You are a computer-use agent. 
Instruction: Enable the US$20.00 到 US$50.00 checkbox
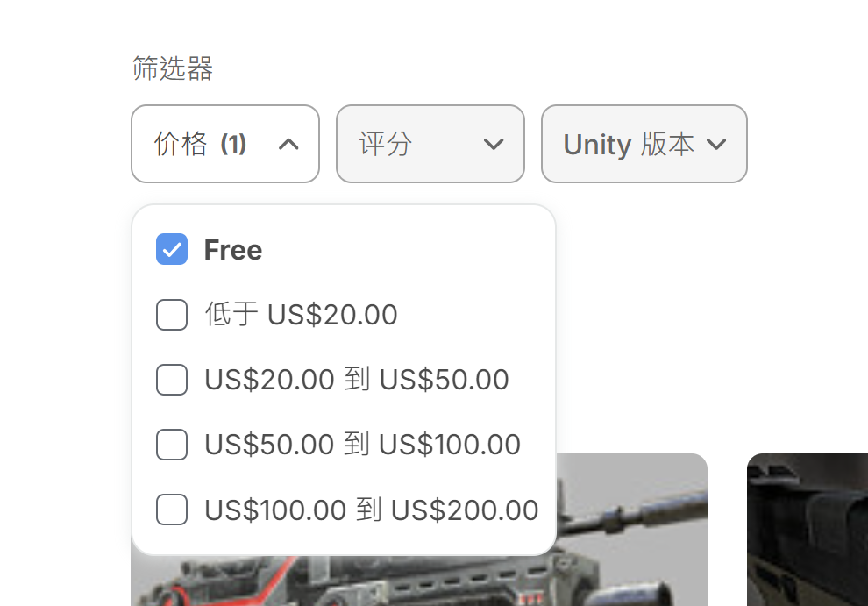click(x=172, y=380)
